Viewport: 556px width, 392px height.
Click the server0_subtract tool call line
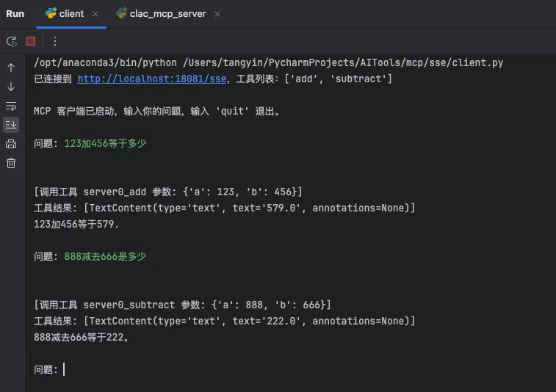point(182,305)
